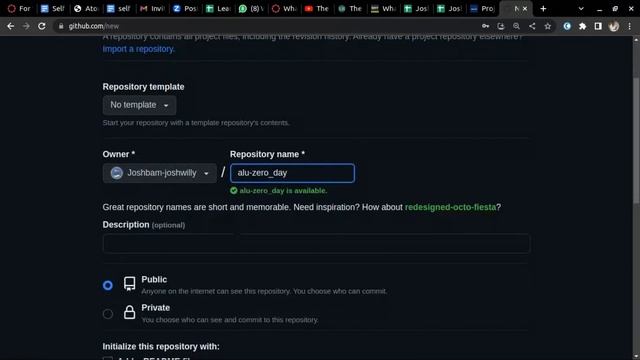Reload the GitHub new repository page
Viewport: 640px width, 360px height.
tap(42, 26)
